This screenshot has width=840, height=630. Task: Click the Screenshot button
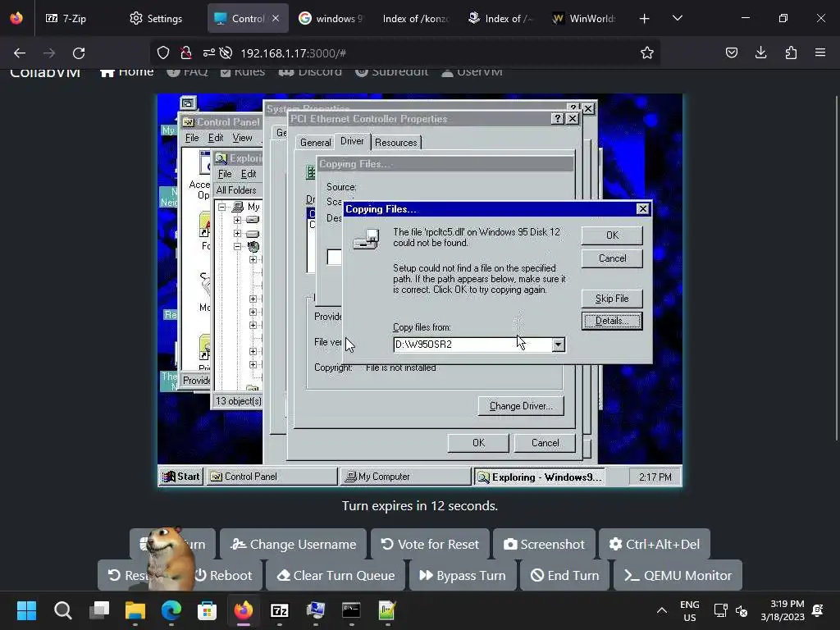544,545
